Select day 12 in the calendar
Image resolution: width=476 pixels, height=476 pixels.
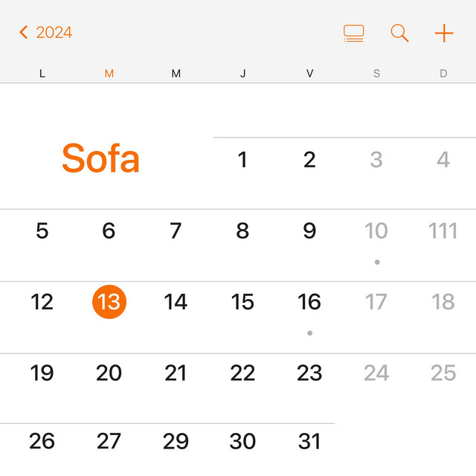tap(42, 302)
